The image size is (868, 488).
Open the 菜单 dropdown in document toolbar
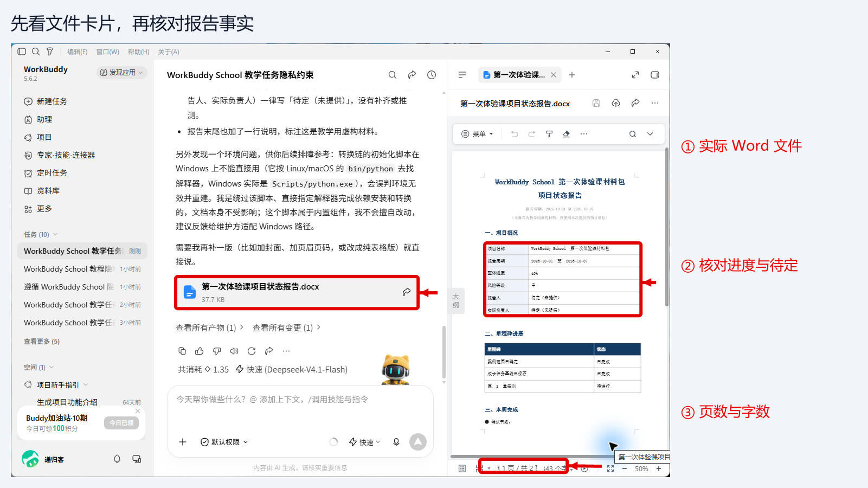[x=478, y=134]
